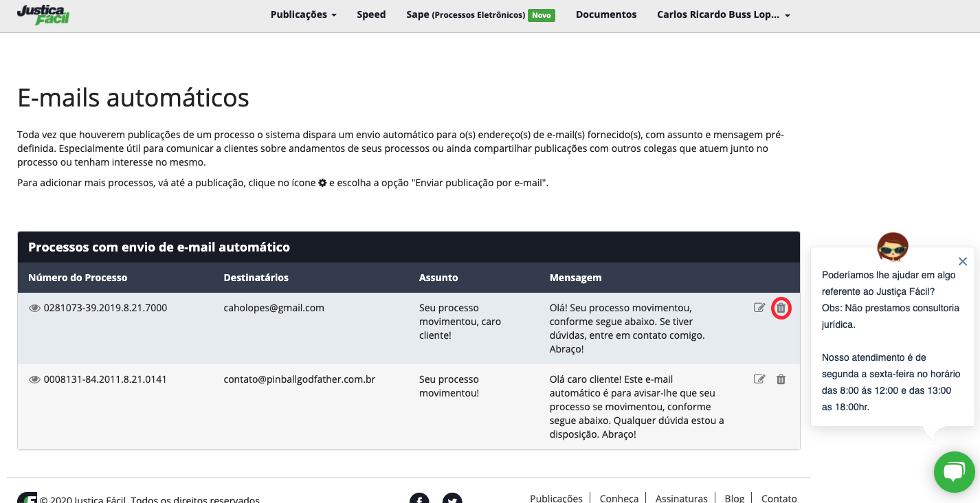Click the Assunto column header
Image resolution: width=980 pixels, height=503 pixels.
click(438, 278)
